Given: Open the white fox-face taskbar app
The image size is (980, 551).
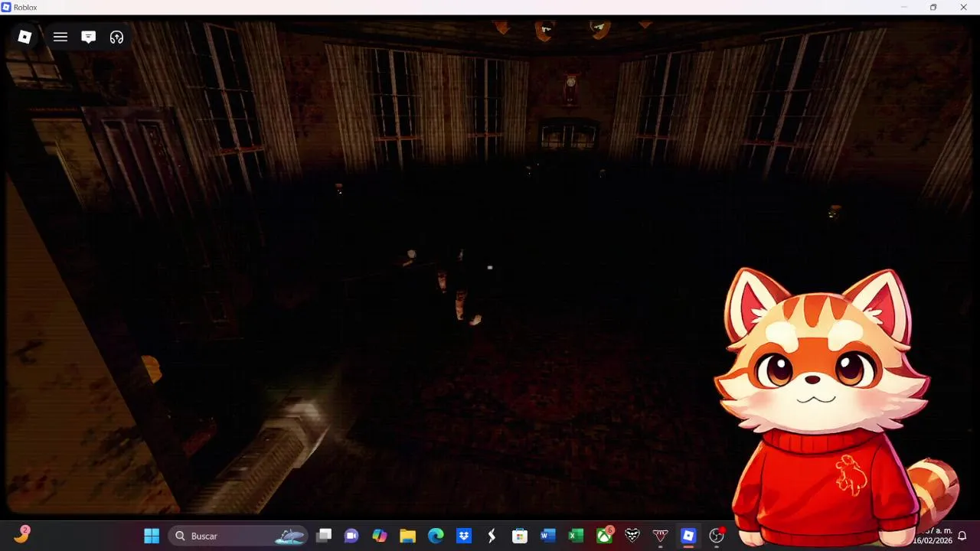Looking at the screenshot, I should [632, 536].
